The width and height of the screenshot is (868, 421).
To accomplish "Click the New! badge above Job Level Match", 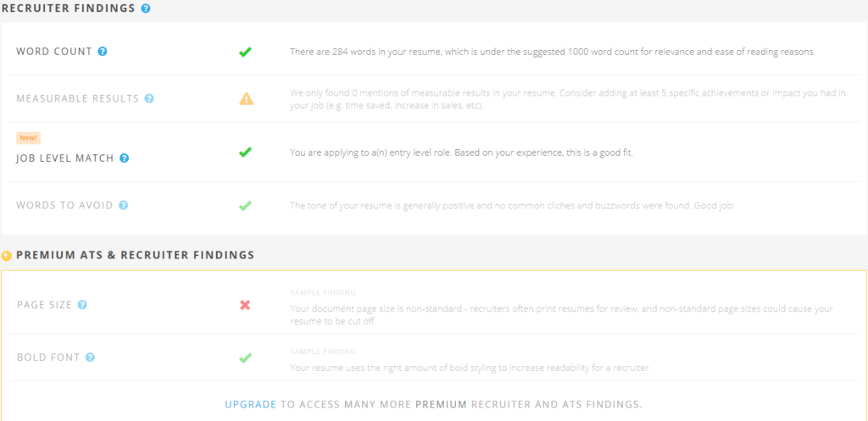I will [x=28, y=138].
